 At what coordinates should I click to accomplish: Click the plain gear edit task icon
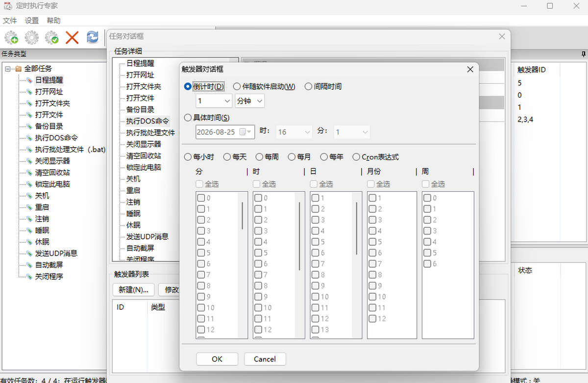[32, 37]
